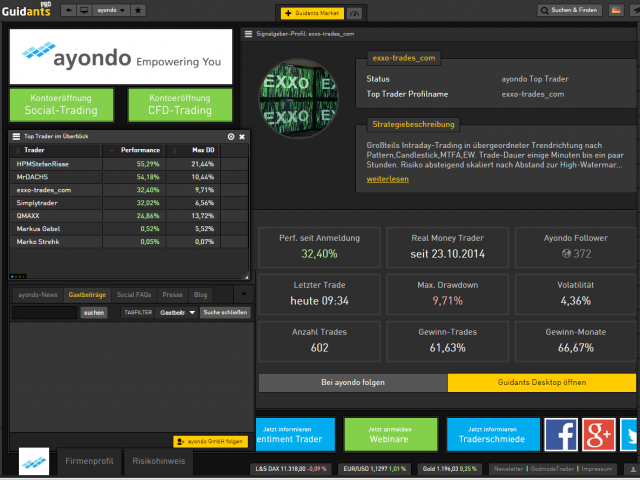The width and height of the screenshot is (640, 480).
Task: Click the news search input field
Action: [x=44, y=313]
